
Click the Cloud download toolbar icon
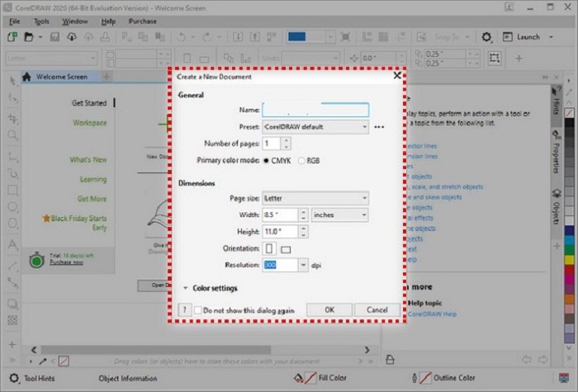tap(72, 37)
